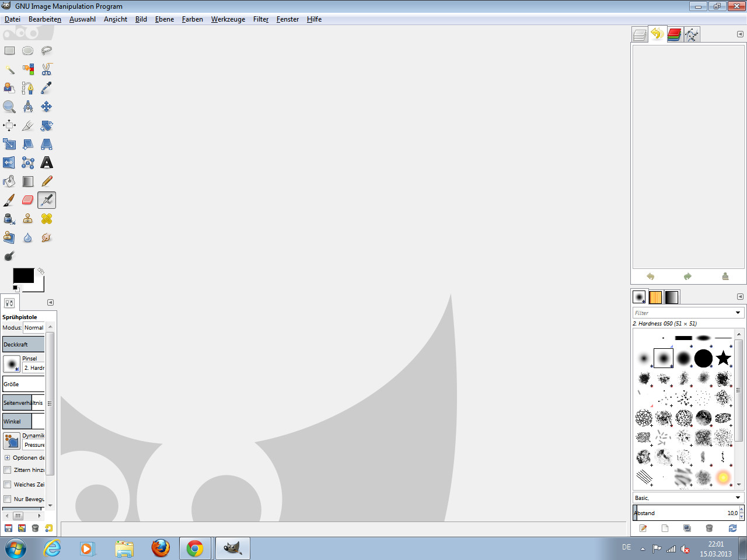Click the Pinsel brush preview button
Image resolution: width=747 pixels, height=560 pixels.
12,363
